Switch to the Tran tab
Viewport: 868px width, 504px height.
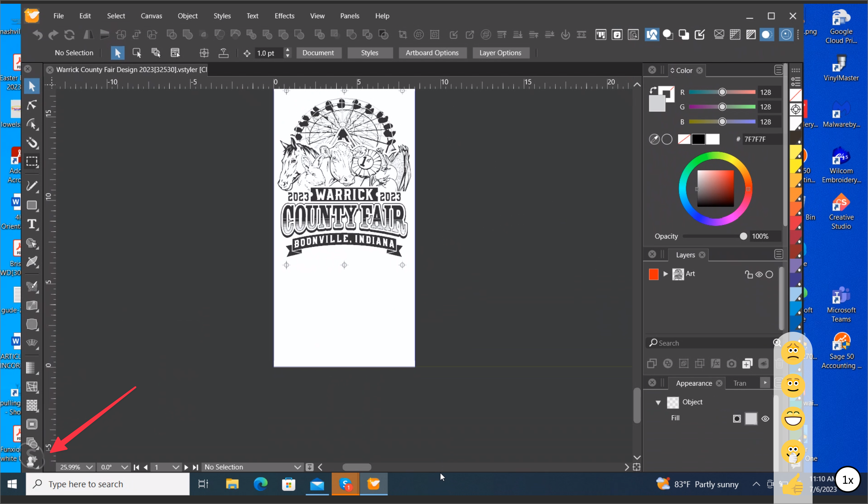740,383
